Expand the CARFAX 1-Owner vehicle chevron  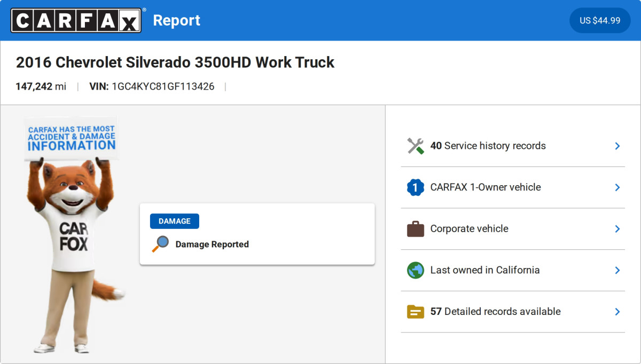point(617,187)
